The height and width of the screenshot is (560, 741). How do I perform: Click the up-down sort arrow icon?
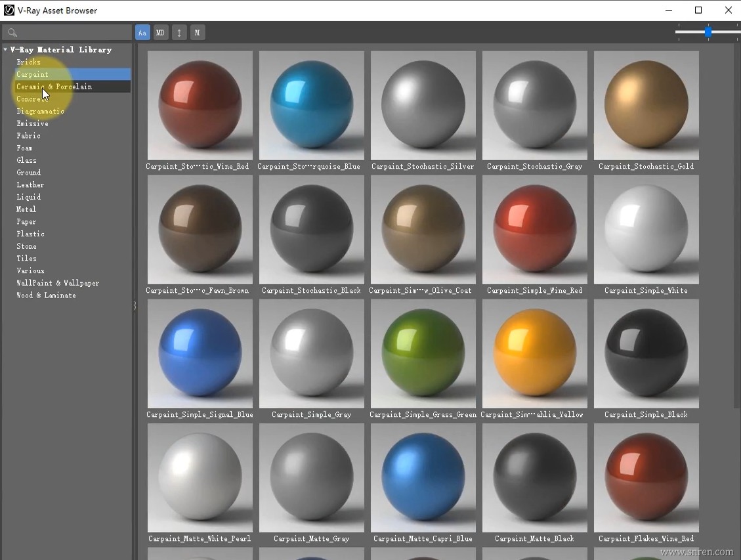click(179, 33)
